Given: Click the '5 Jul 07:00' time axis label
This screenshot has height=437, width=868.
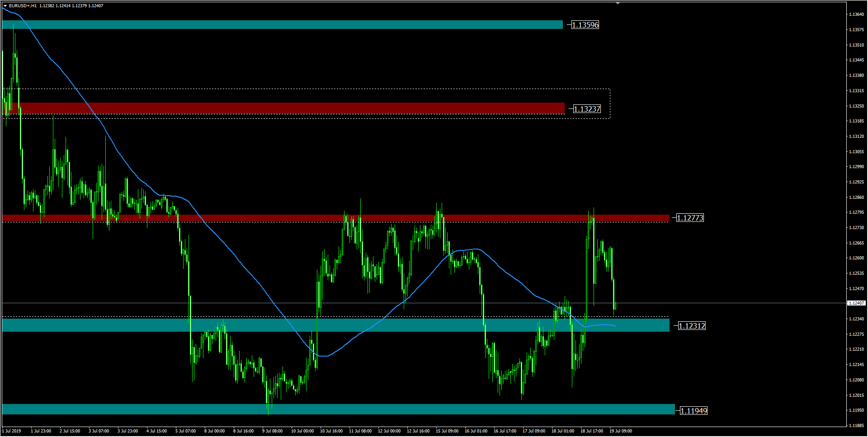Looking at the screenshot, I should pyautogui.click(x=186, y=431).
